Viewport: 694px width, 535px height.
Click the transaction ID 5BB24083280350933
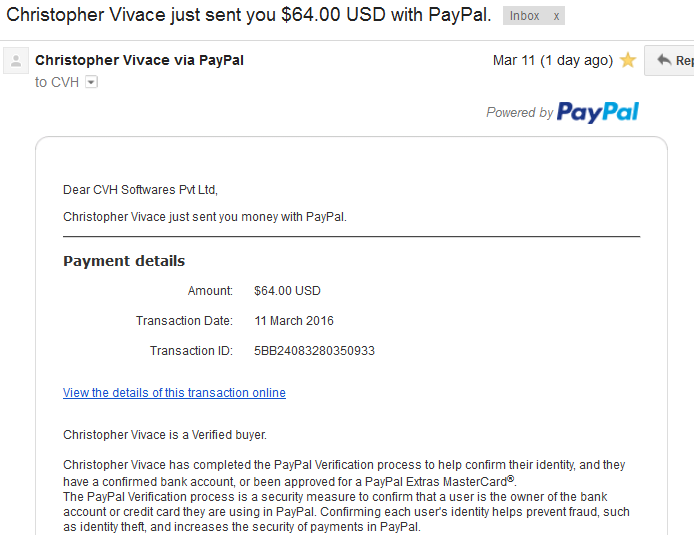coord(314,351)
